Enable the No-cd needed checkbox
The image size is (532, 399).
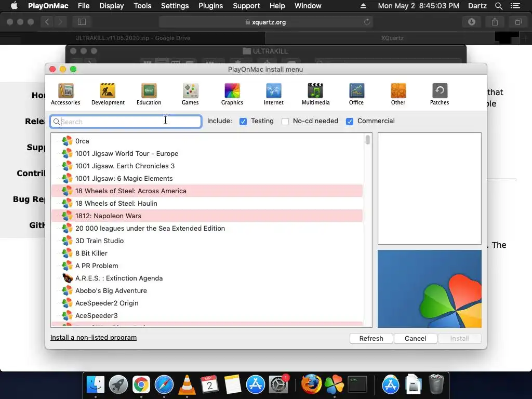pos(285,122)
